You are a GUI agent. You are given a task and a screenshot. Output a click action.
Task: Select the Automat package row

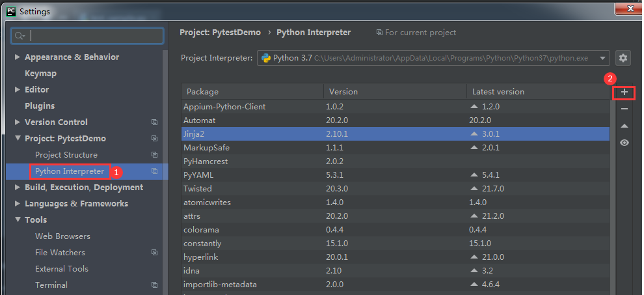point(396,120)
